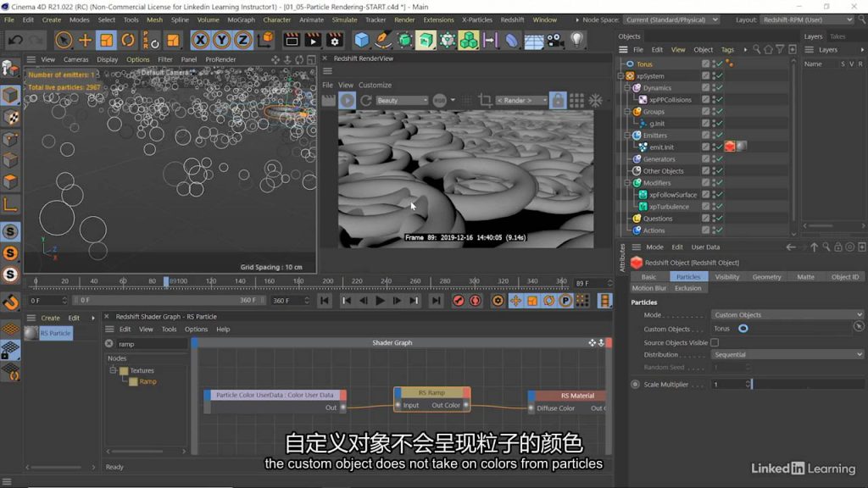The height and width of the screenshot is (488, 868).
Task: Click the Create button in material manager
Action: (50, 319)
